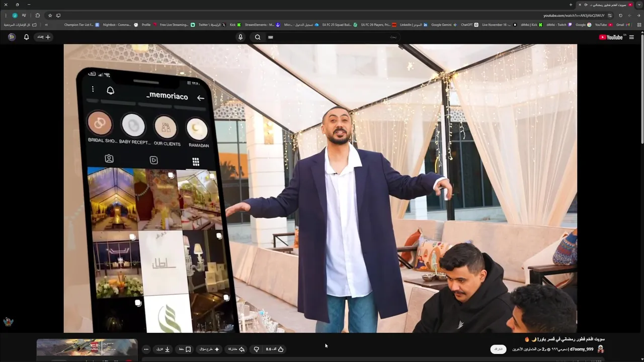Open Profile bookmark
This screenshot has height=362, width=644.
pyautogui.click(x=149, y=25)
